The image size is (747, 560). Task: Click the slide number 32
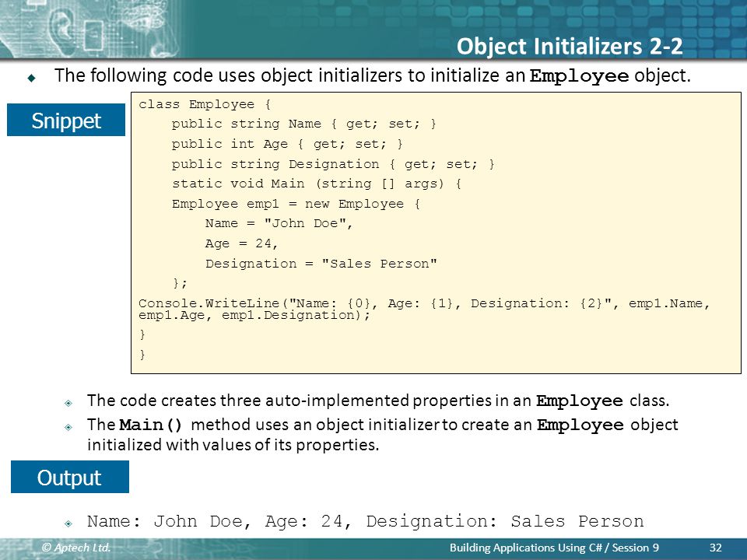[x=715, y=548]
